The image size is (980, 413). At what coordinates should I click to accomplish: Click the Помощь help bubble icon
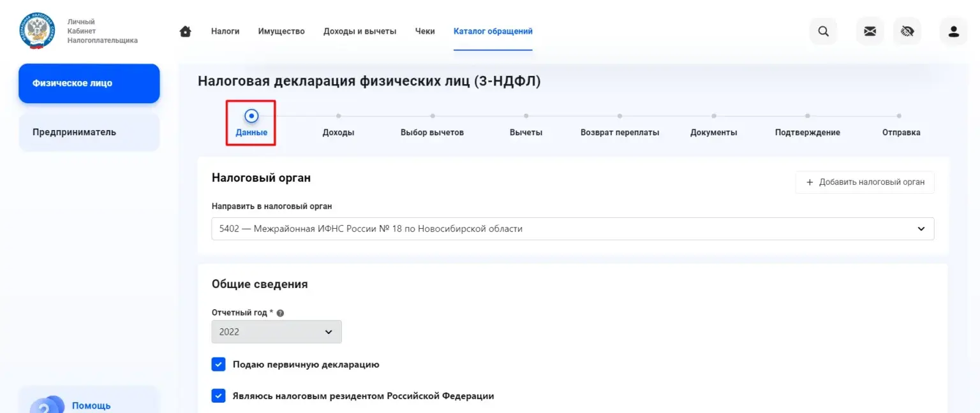pyautogui.click(x=48, y=405)
